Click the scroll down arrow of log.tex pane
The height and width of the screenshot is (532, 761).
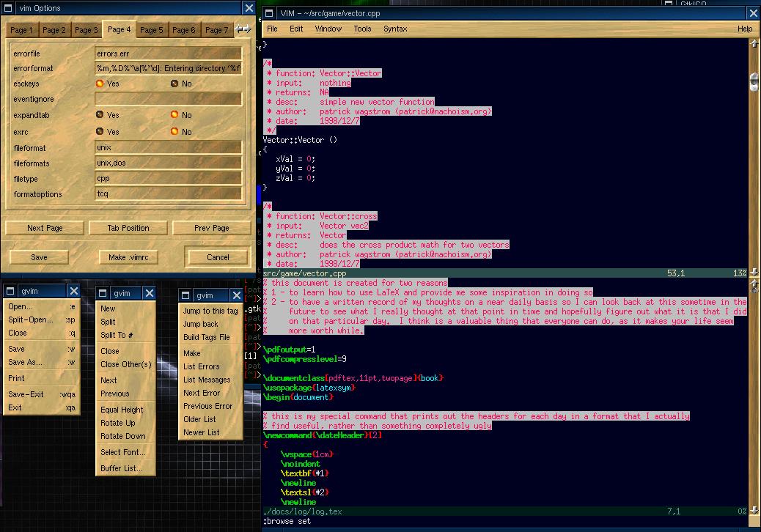(x=754, y=511)
